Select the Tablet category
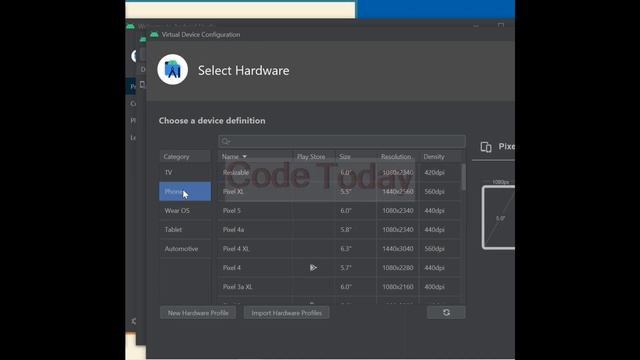The image size is (640, 360). click(185, 229)
